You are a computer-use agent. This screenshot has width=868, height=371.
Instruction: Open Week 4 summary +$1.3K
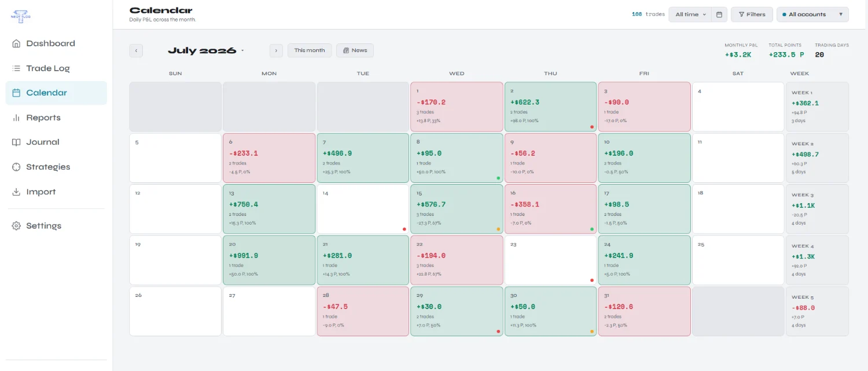pyautogui.click(x=817, y=260)
